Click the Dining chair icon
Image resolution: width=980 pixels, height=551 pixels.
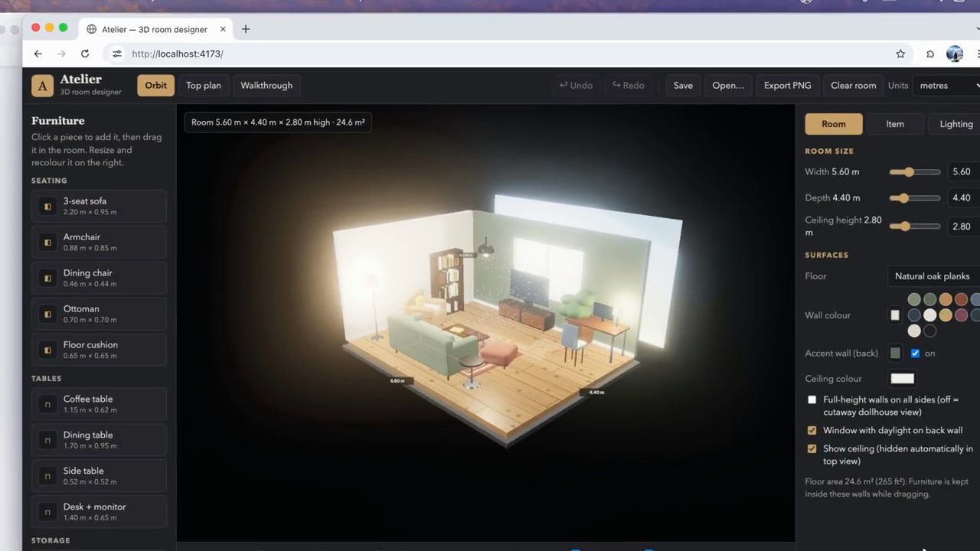47,279
